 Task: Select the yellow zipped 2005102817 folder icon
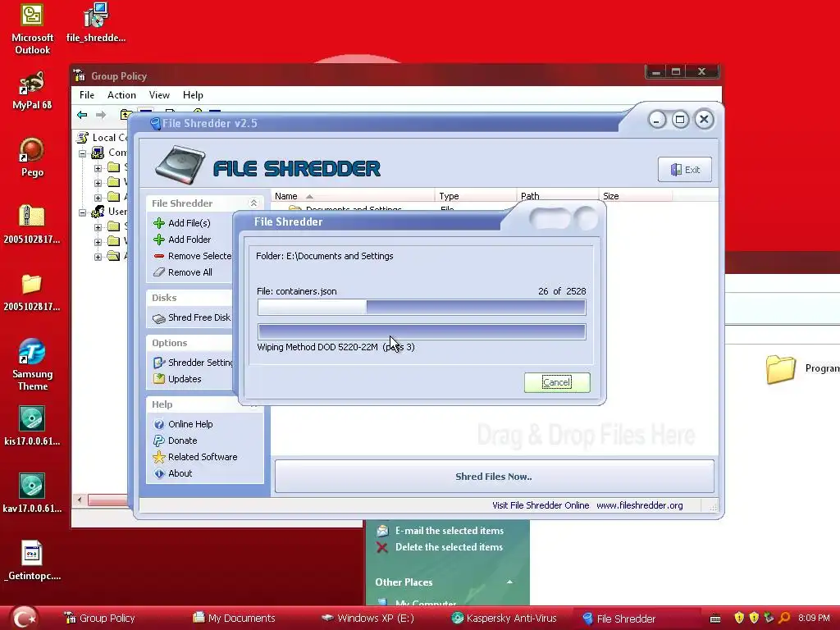pyautogui.click(x=32, y=224)
